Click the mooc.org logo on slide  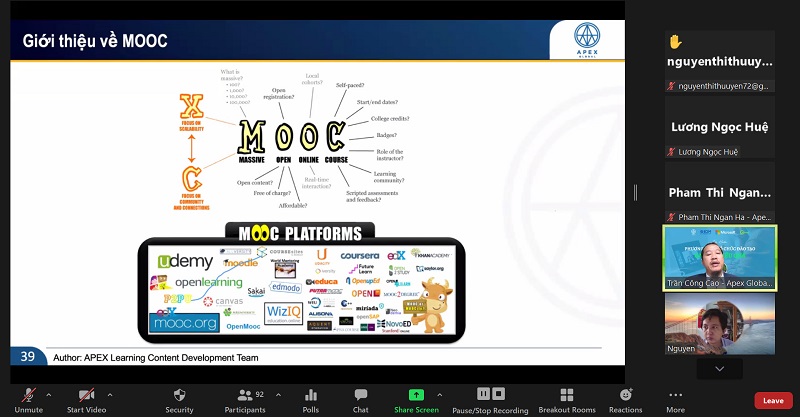pyautogui.click(x=184, y=323)
